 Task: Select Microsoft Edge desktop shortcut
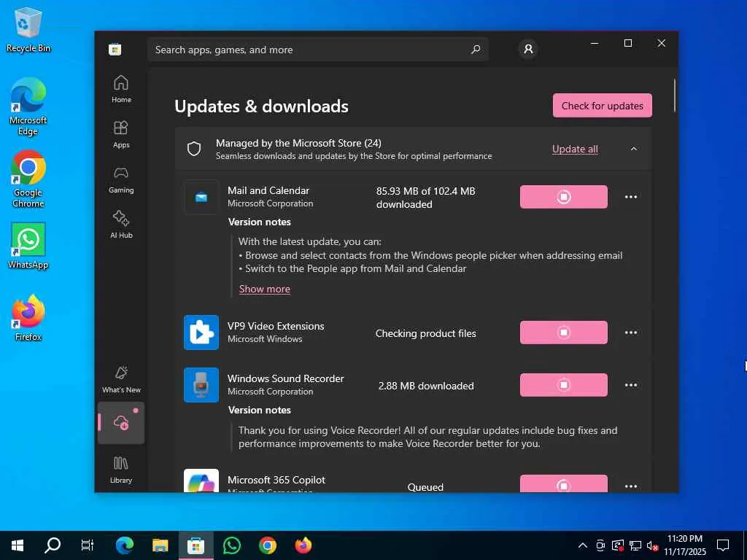(x=28, y=107)
